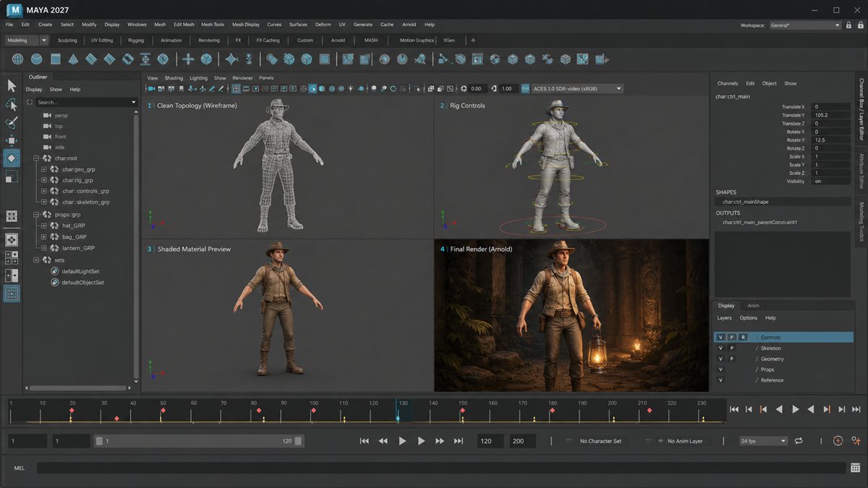Expand the hat_GRP node

click(43, 226)
